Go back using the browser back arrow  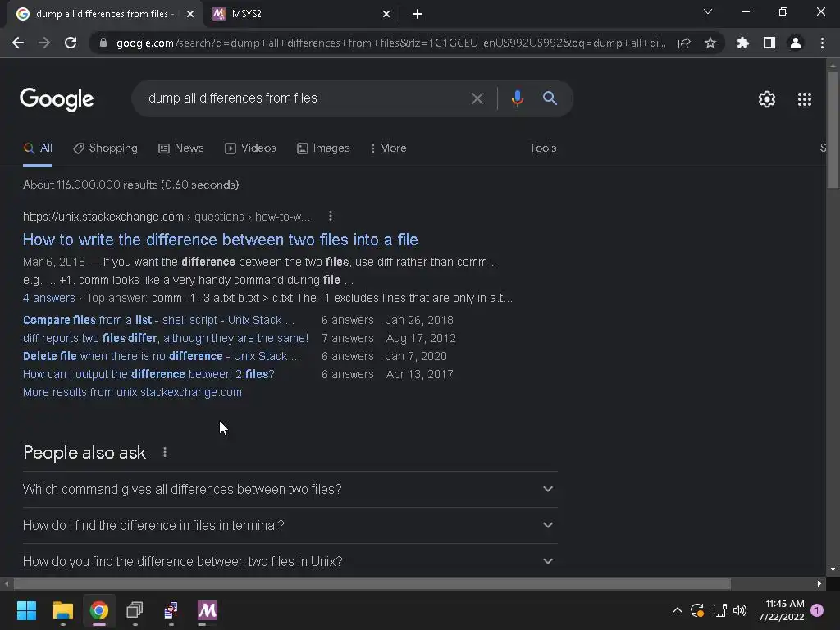coord(18,43)
